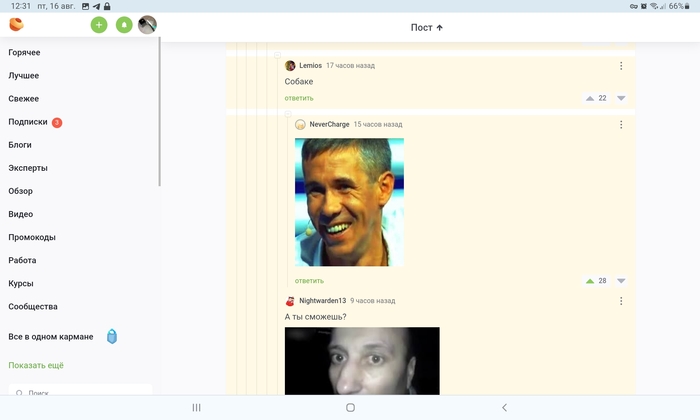Tap the Пост up arrow header
Image resolution: width=700 pixels, height=420 pixels.
[427, 28]
